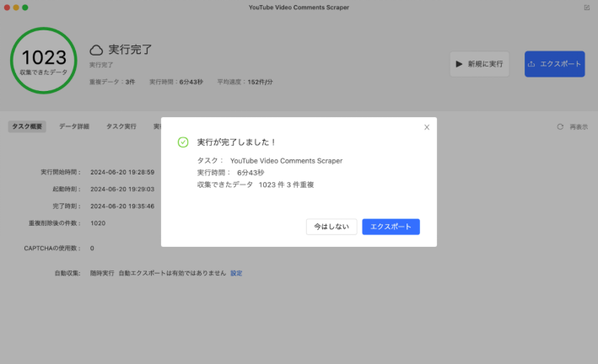Click the 1023 件 3 件重複 text in dialog
Screen dimensions: 598x364
pyautogui.click(x=287, y=185)
